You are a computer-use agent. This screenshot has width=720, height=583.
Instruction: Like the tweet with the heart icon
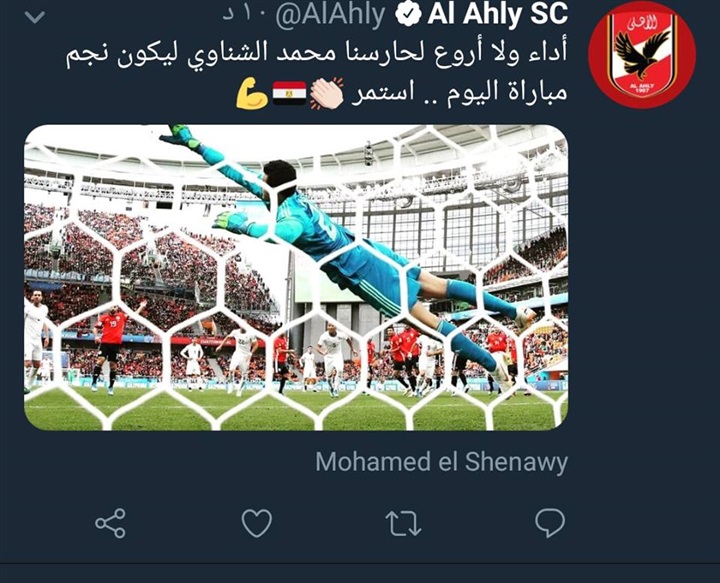pyautogui.click(x=257, y=523)
